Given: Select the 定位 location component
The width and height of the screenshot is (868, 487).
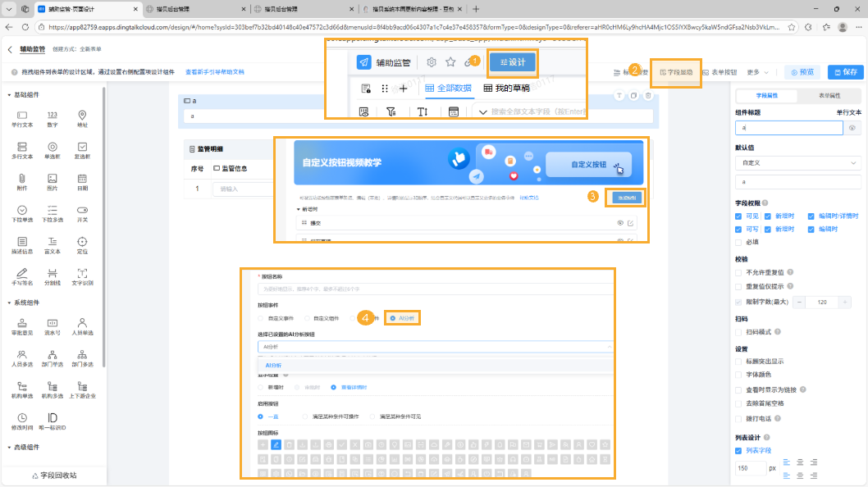Looking at the screenshot, I should tap(82, 244).
